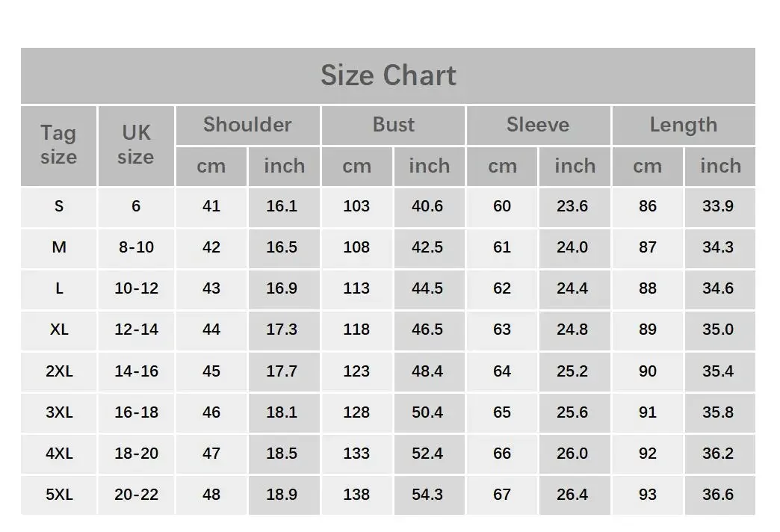Image resolution: width=780 pixels, height=532 pixels.
Task: Click length inch value 36.6
Action: pos(719,495)
